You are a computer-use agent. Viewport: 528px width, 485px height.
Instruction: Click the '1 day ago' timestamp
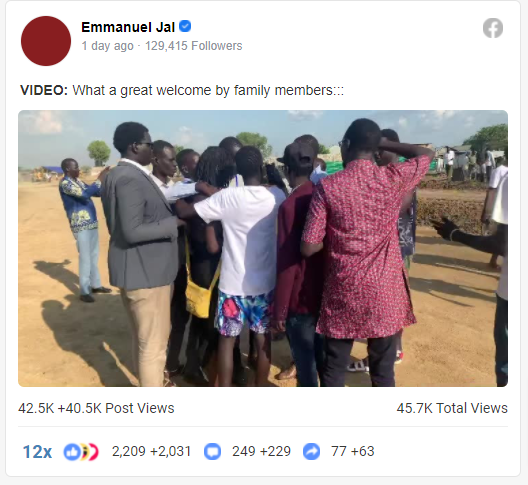(107, 46)
